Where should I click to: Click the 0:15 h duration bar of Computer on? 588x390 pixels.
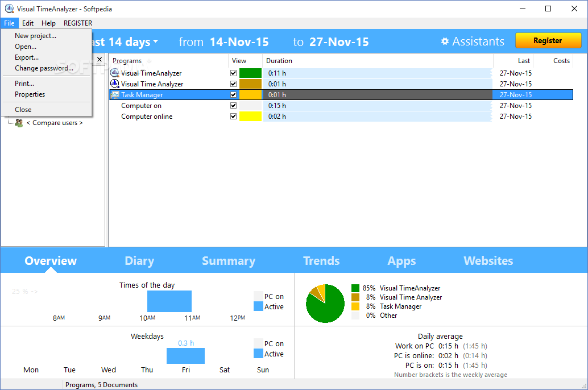point(378,106)
